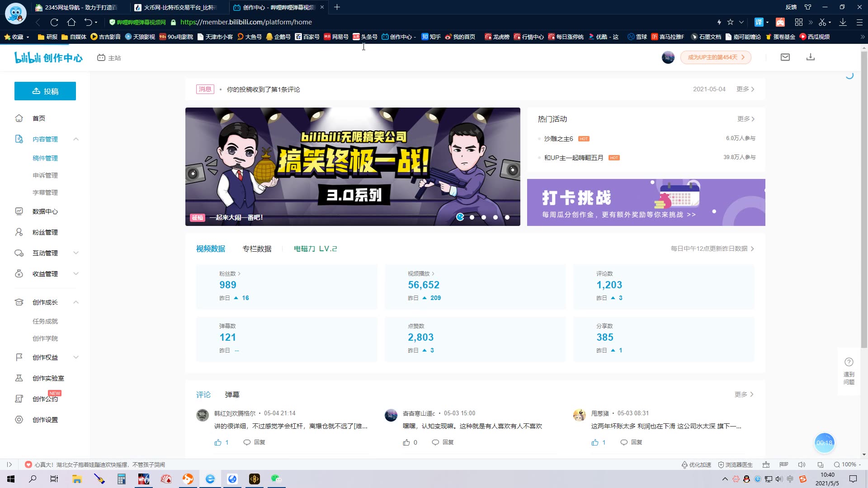Image resolution: width=868 pixels, height=488 pixels.
Task: Click the browser 100% zoom control
Action: click(847, 465)
